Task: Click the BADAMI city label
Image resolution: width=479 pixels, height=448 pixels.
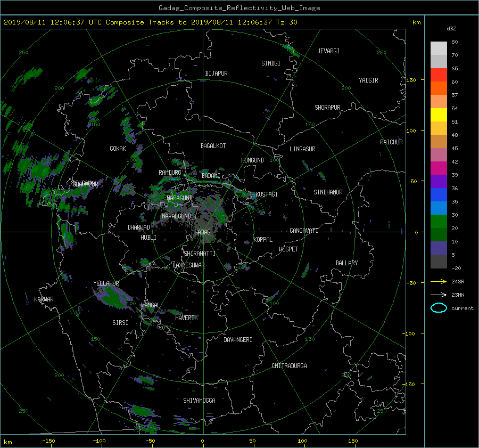Action: pyautogui.click(x=211, y=176)
